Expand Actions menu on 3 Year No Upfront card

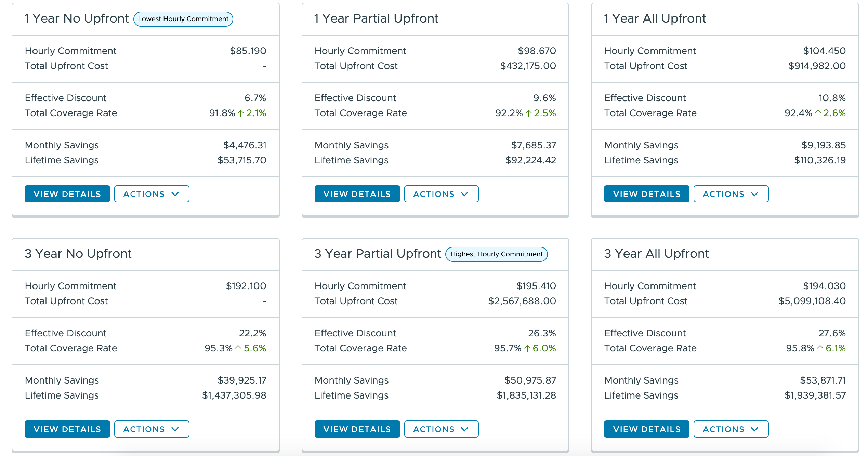click(151, 429)
